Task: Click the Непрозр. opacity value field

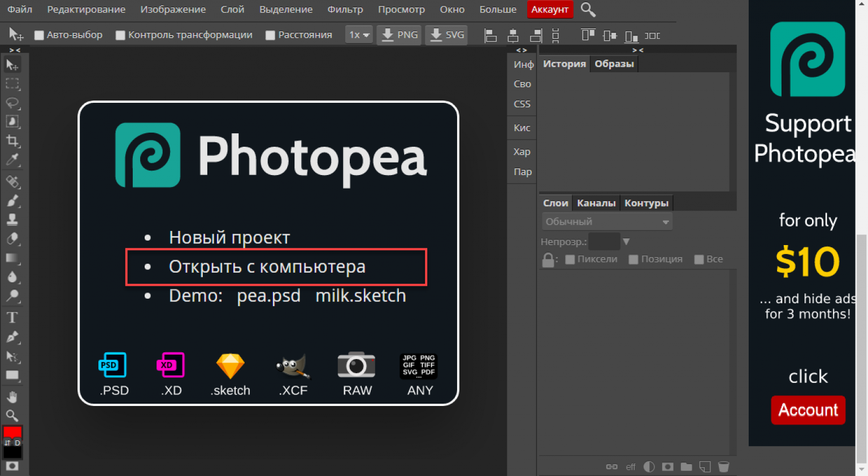Action: click(604, 242)
